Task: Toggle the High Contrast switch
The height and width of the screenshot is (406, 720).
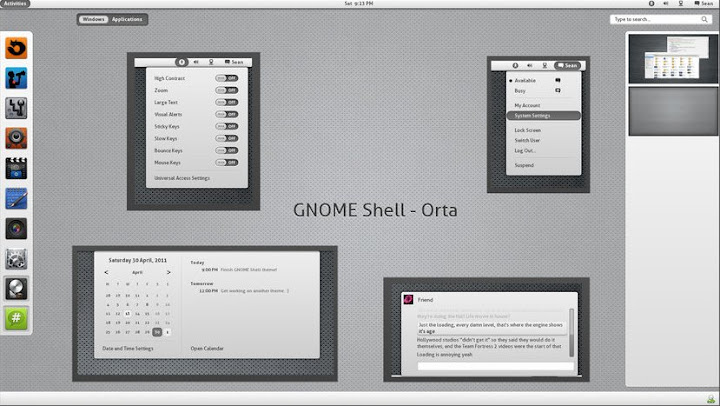Action: 227,78
